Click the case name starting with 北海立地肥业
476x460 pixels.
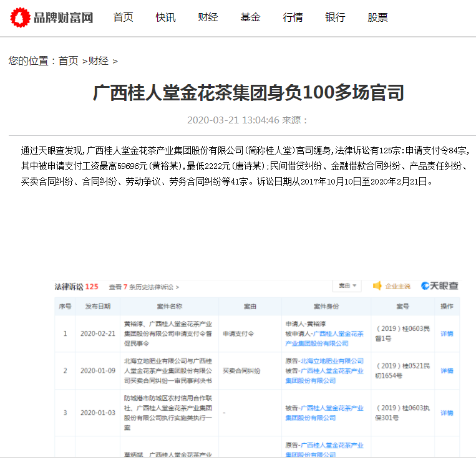168,371
